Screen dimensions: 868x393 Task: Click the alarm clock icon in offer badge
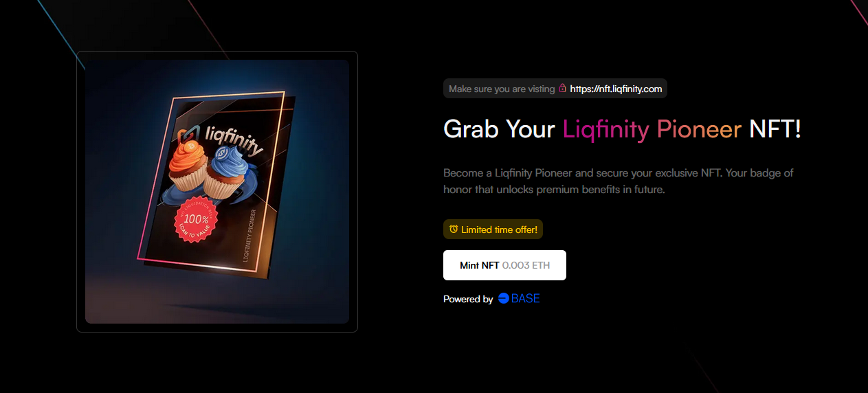tap(453, 229)
